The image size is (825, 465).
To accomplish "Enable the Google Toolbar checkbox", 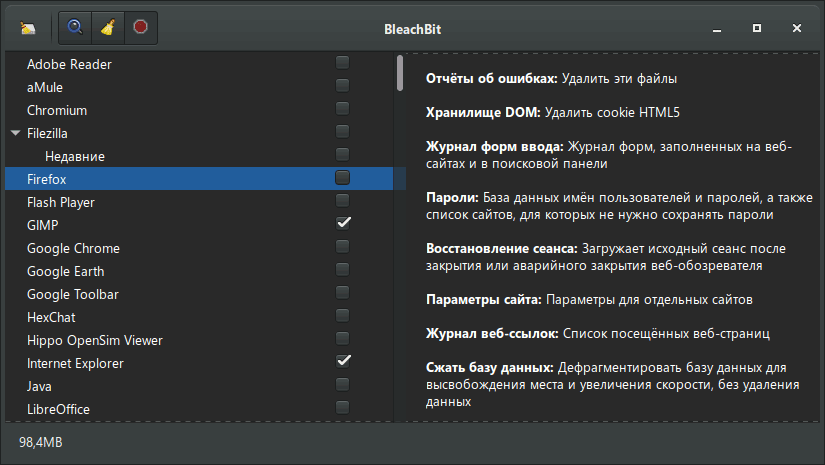I will pos(343,292).
